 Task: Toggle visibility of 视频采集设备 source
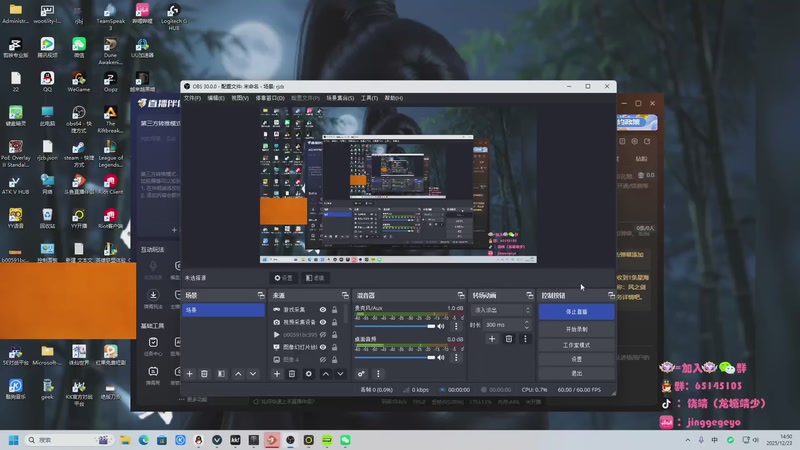coord(323,322)
